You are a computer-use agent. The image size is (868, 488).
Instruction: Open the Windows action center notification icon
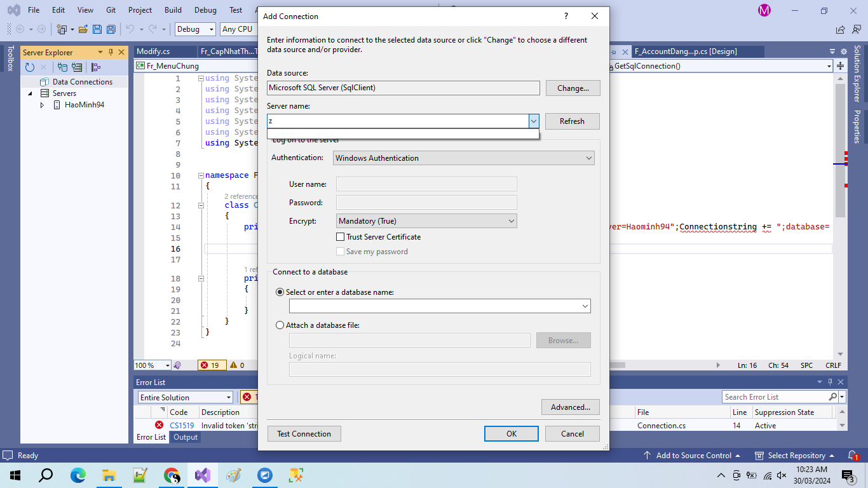coord(848,475)
